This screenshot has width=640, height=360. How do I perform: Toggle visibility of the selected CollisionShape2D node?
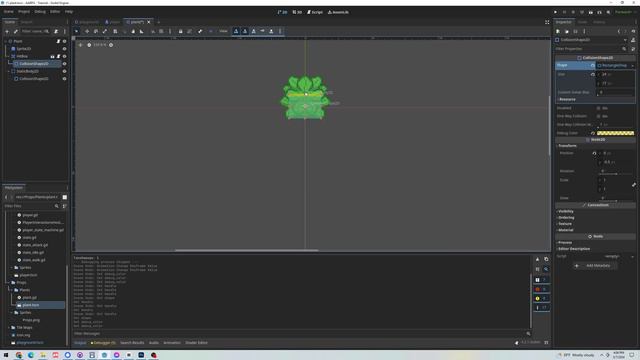pos(64,64)
